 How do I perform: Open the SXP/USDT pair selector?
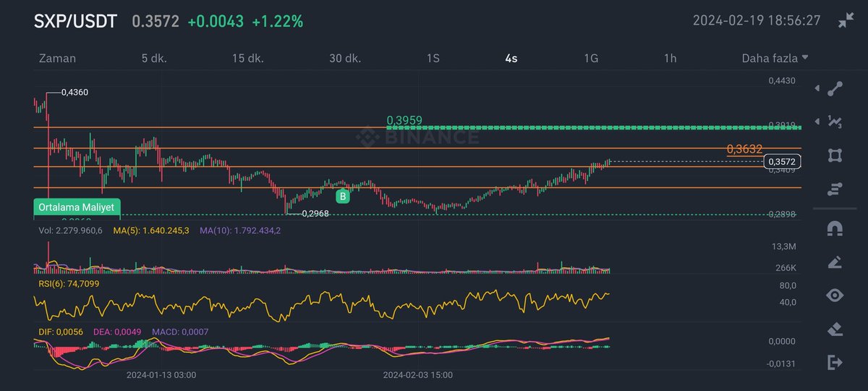click(75, 21)
